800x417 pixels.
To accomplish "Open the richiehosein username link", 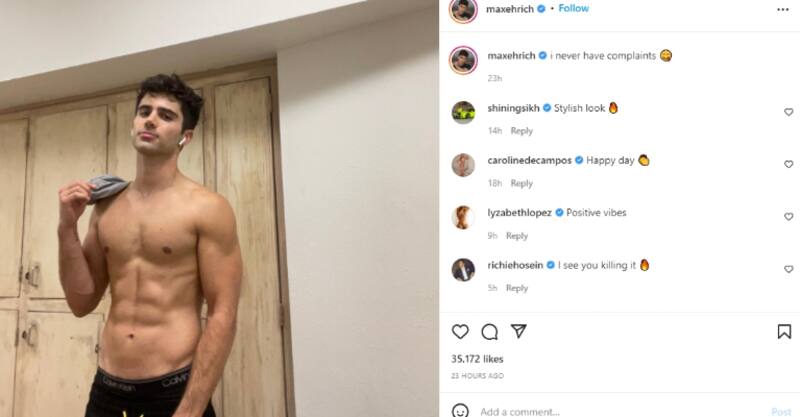I will pyautogui.click(x=515, y=265).
